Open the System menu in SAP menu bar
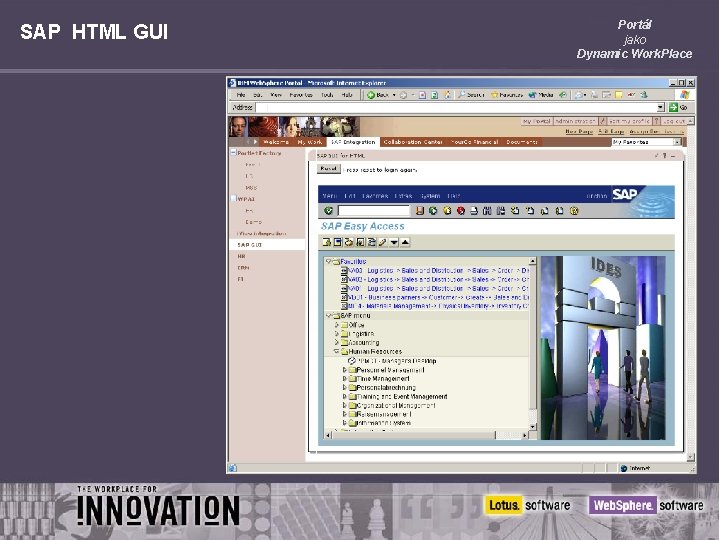 (x=431, y=196)
